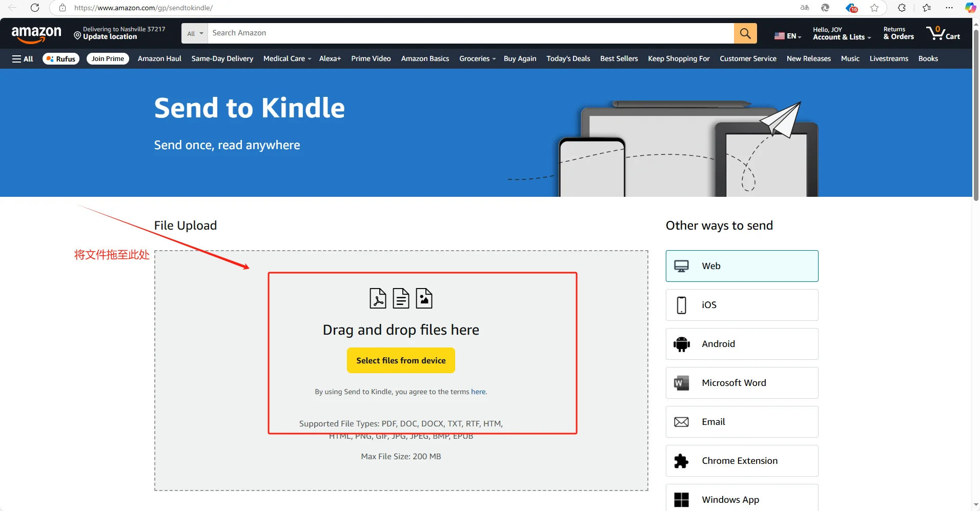Open Buy Again
The image size is (980, 511).
[520, 59]
